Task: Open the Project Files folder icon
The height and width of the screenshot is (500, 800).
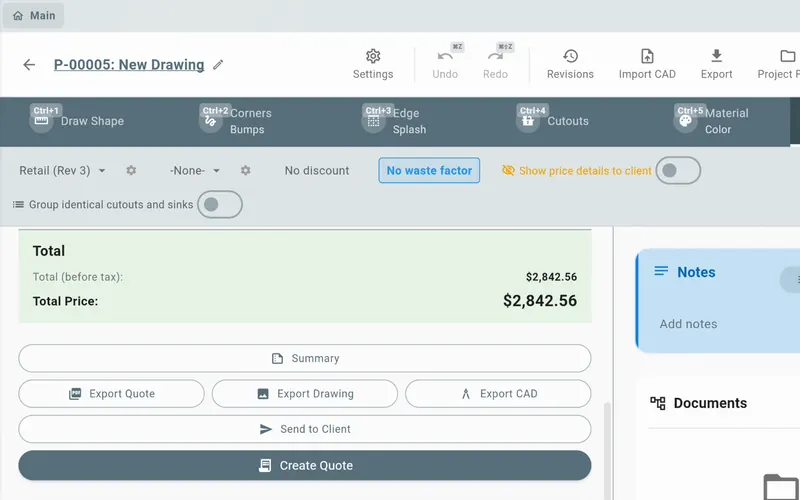Action: click(x=788, y=56)
